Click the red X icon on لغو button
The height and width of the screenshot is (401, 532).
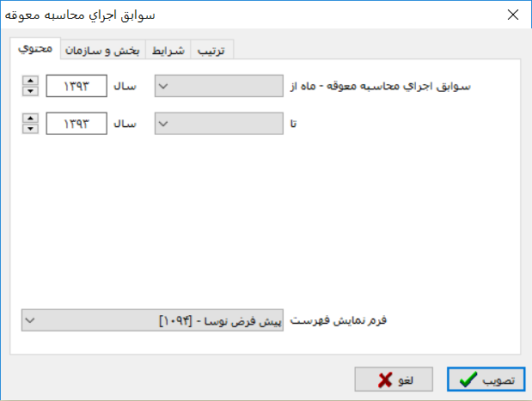tap(385, 380)
